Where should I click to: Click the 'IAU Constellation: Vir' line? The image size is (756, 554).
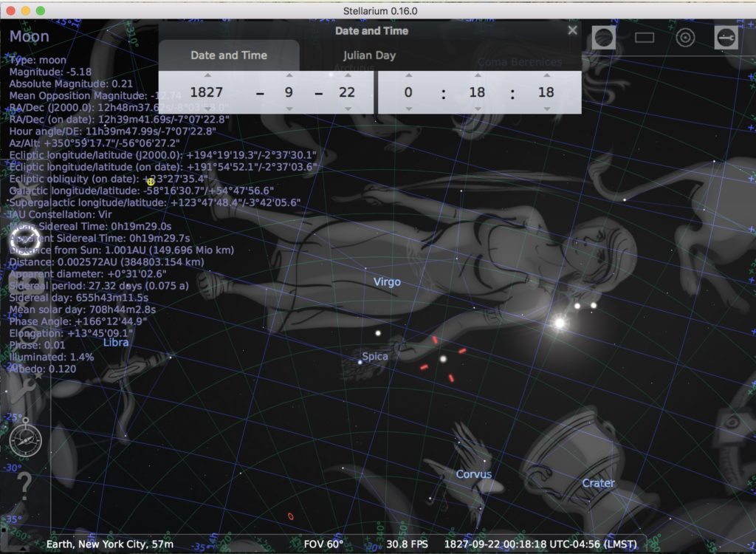pyautogui.click(x=61, y=215)
